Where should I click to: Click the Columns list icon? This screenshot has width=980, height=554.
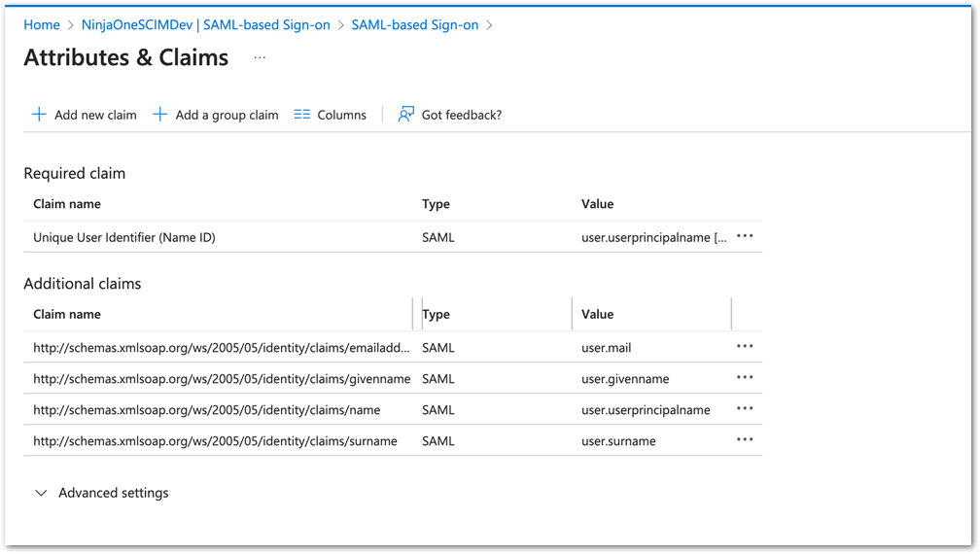301,115
